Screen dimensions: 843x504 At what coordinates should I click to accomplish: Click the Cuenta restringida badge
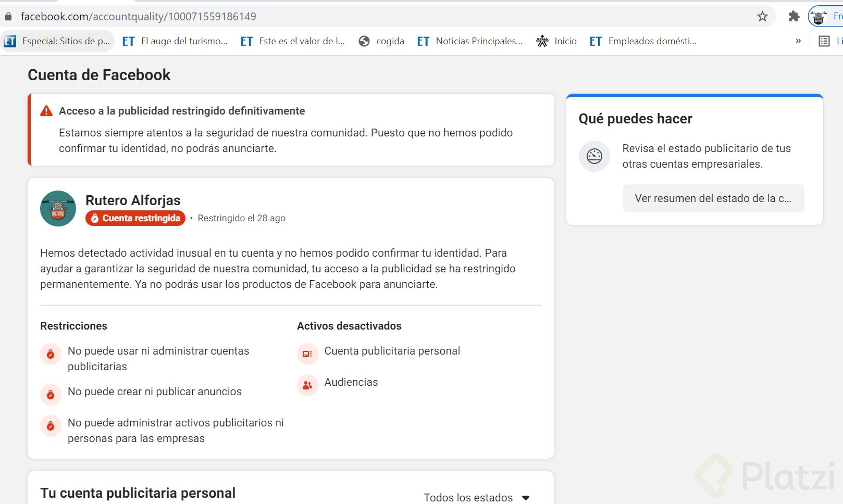click(x=135, y=218)
